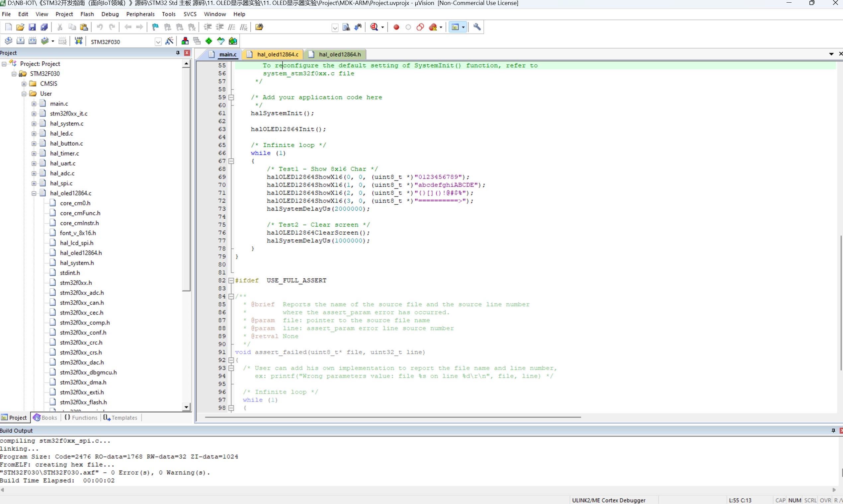Switch to the Functions panel tab

[81, 418]
